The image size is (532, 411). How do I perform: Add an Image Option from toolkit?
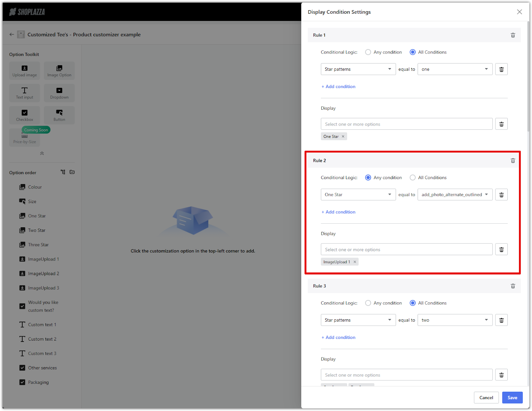coord(59,71)
